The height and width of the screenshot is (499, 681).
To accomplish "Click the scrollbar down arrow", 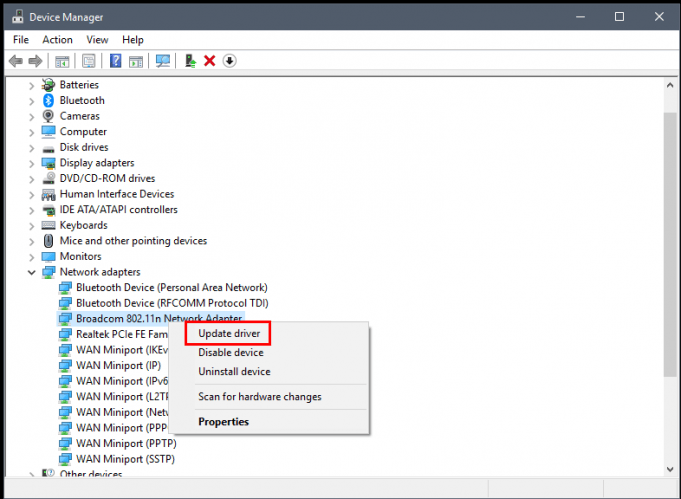I will pos(670,469).
